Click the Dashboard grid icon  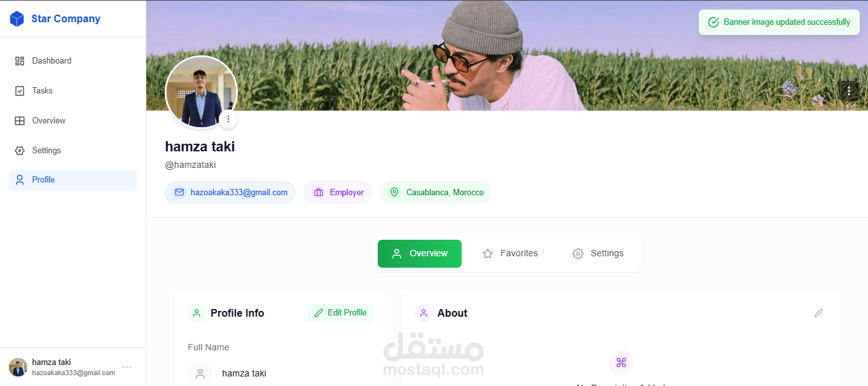pos(20,61)
